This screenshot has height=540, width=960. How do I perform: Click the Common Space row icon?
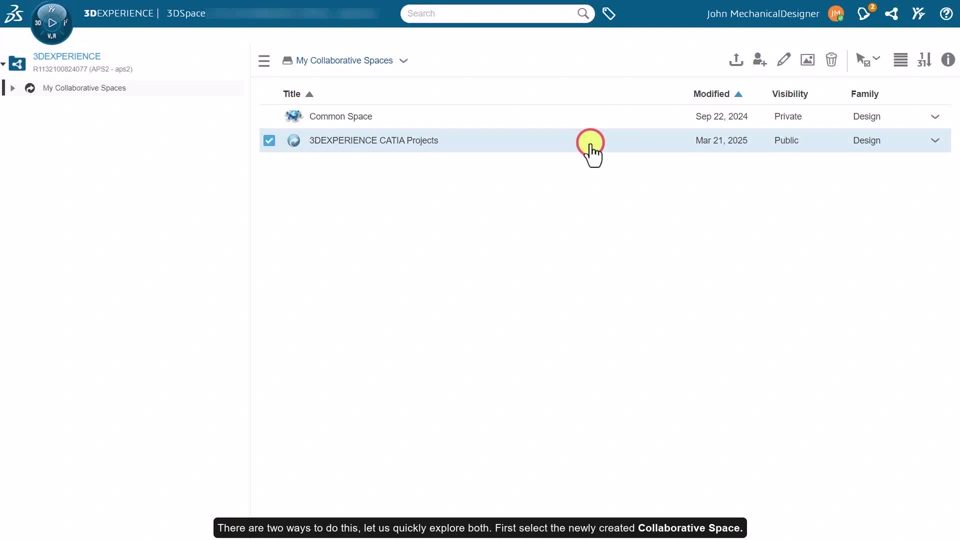coord(294,116)
